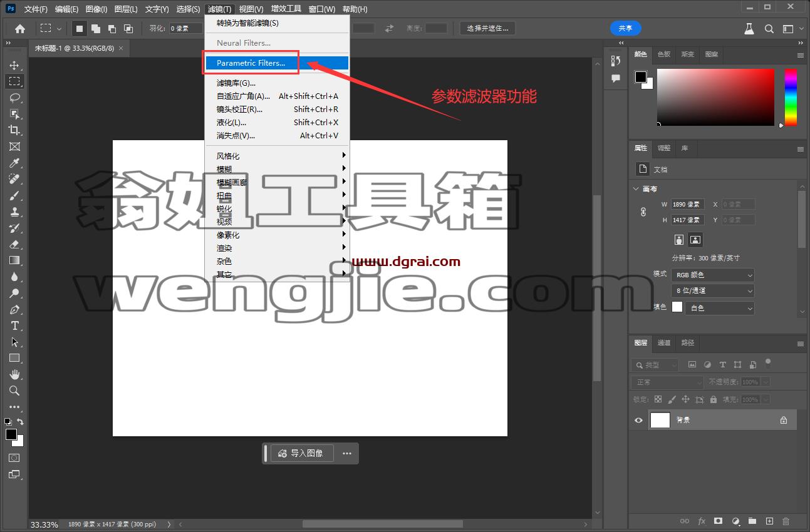Select the Hand tool
Image resolution: width=810 pixels, height=532 pixels.
coord(14,374)
